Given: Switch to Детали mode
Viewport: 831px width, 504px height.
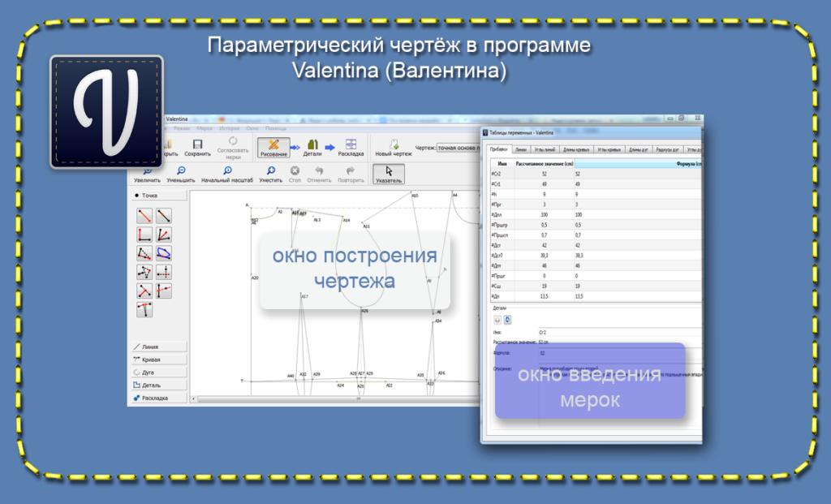Looking at the screenshot, I should click(312, 148).
